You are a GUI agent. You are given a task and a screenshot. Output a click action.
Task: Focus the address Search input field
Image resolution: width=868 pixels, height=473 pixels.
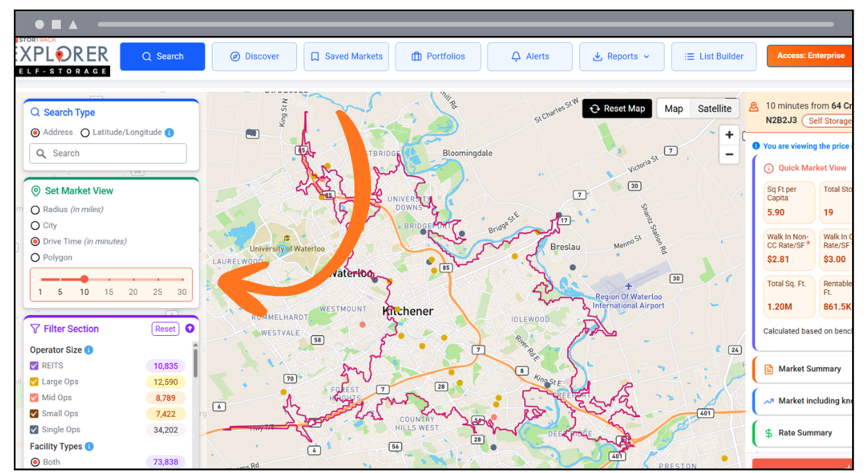(108, 154)
